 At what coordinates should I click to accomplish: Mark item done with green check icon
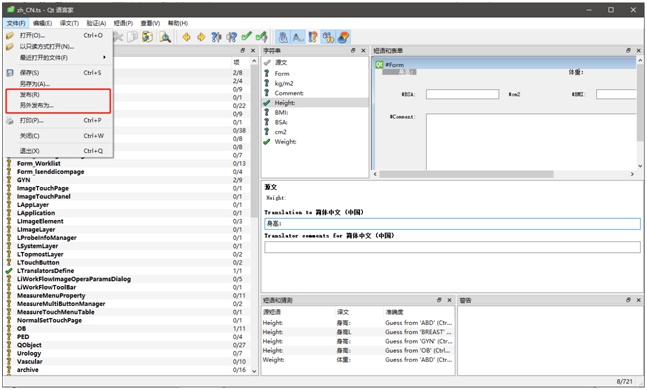246,37
